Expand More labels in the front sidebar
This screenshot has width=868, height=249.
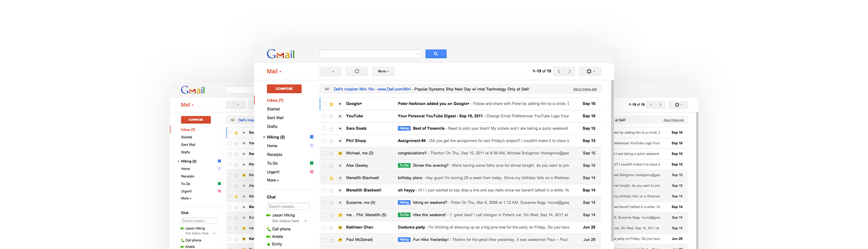click(x=273, y=180)
